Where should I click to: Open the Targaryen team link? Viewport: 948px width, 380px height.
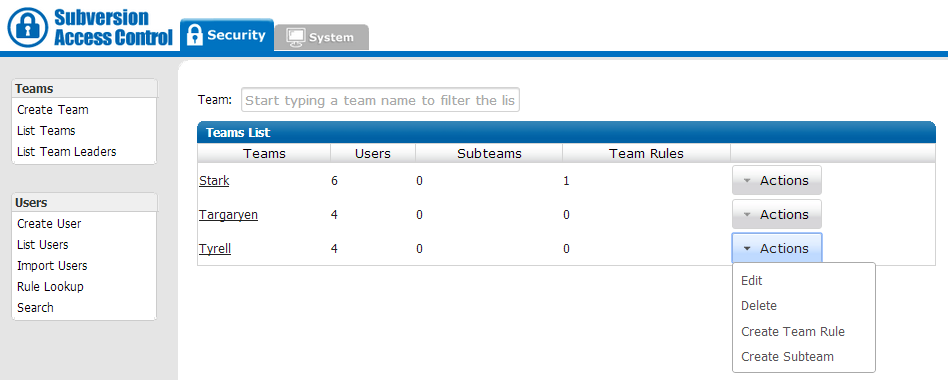[x=229, y=214]
